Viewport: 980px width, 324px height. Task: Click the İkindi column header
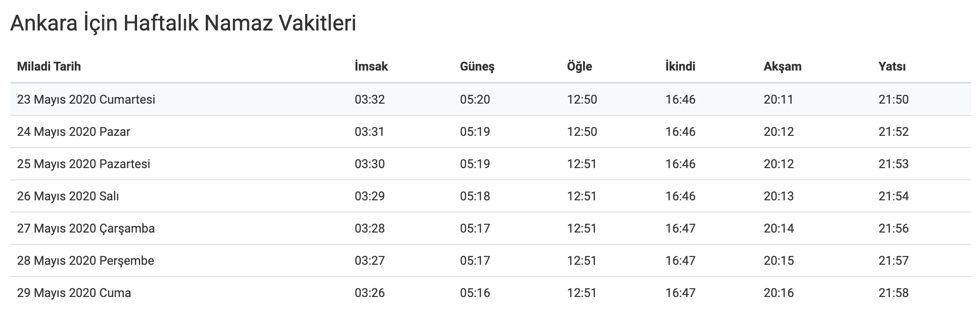coord(680,67)
